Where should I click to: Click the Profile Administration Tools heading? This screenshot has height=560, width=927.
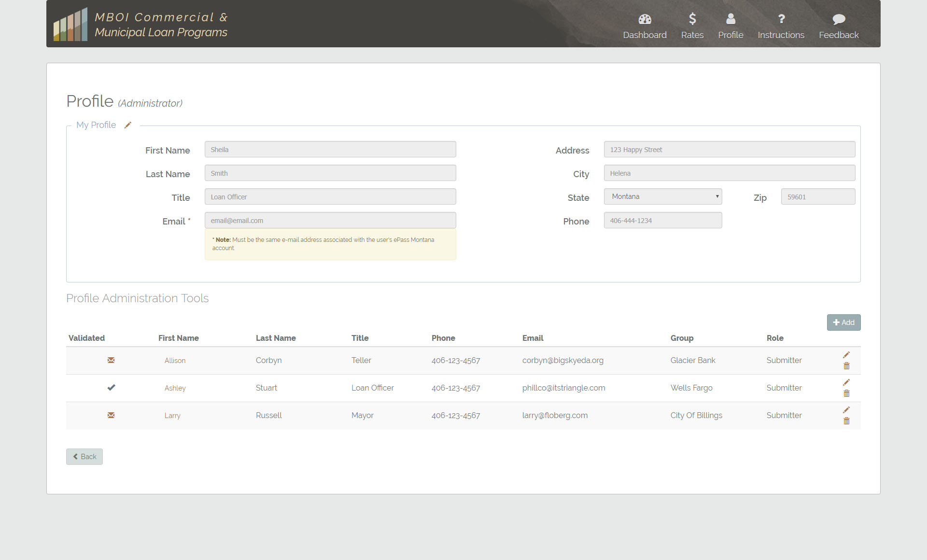138,298
